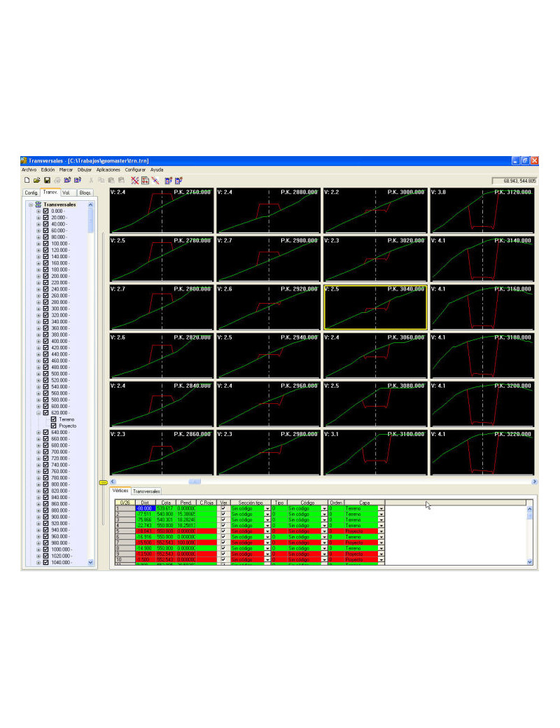The height and width of the screenshot is (728, 560).
Task: Click the last icon in the toolbar row
Action: [178, 180]
